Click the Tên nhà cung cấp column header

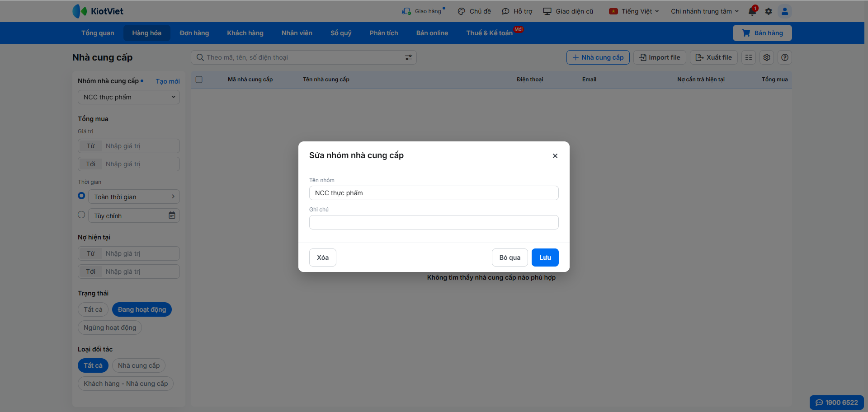[x=326, y=80]
